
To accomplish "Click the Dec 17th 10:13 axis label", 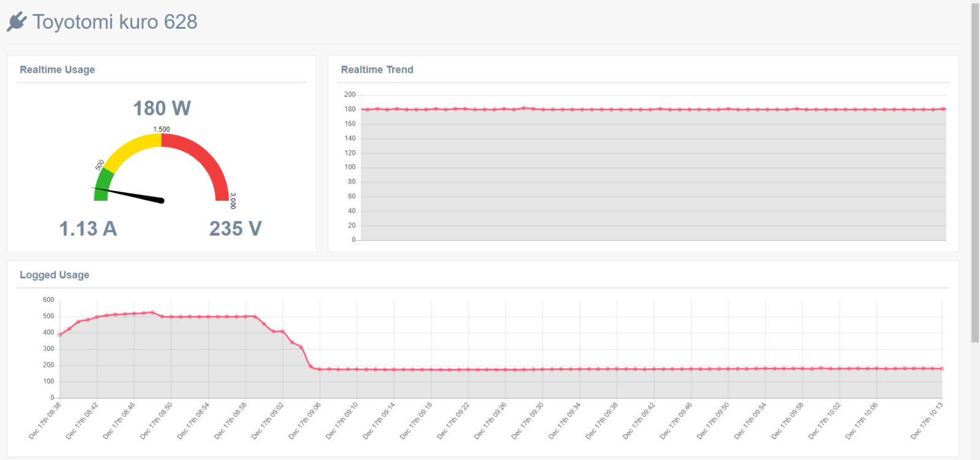I will (927, 421).
